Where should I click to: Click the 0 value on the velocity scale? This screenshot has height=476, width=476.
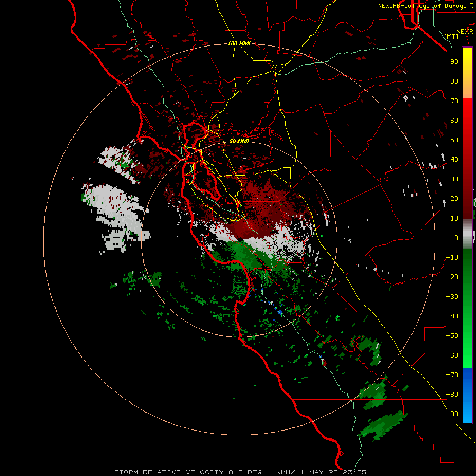[456, 237]
